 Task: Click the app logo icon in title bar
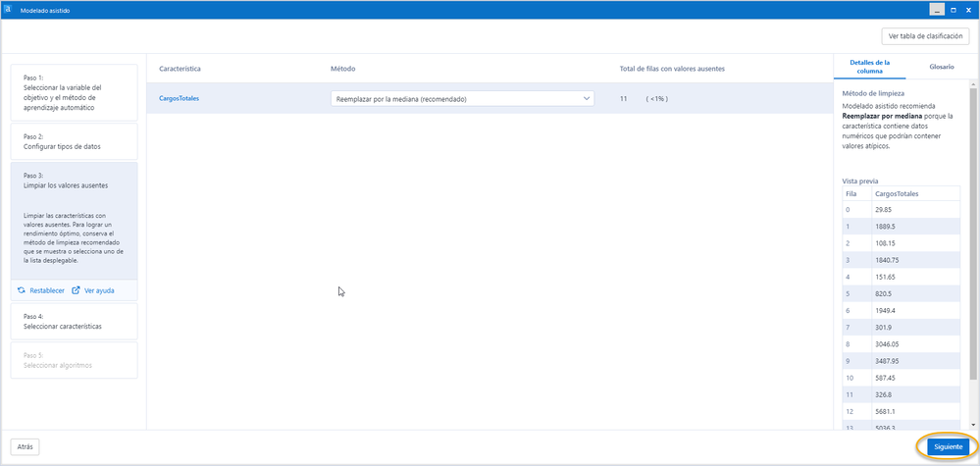8,10
